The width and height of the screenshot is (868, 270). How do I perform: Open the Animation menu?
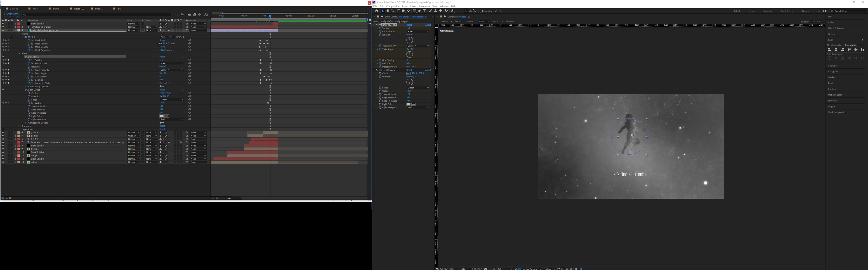click(424, 6)
